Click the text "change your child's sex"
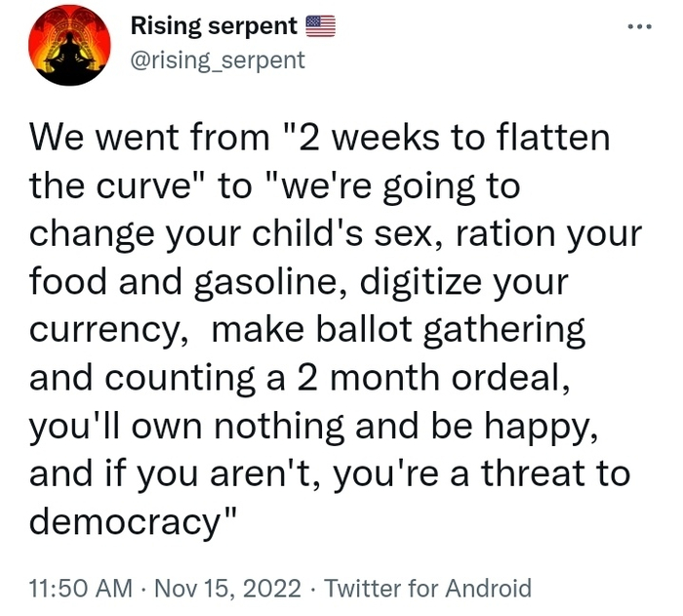Image resolution: width=683 pixels, height=616 pixels. point(209,233)
